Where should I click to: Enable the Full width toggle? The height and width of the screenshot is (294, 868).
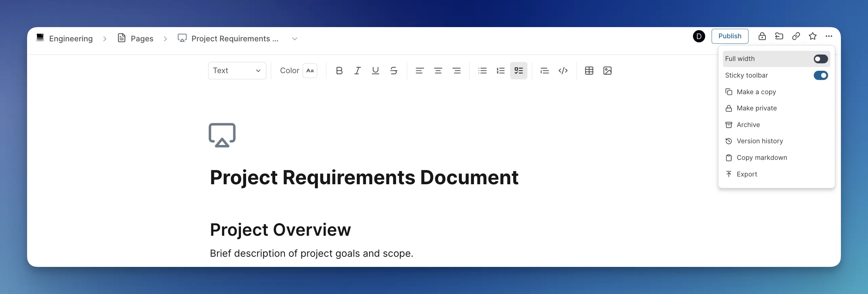tap(821, 59)
